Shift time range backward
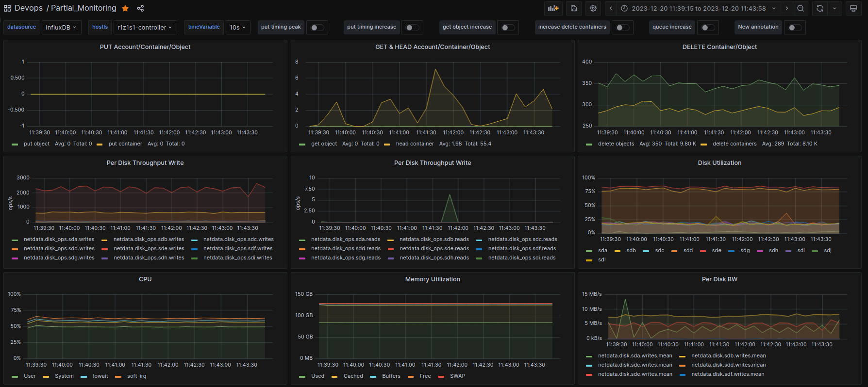 point(611,8)
